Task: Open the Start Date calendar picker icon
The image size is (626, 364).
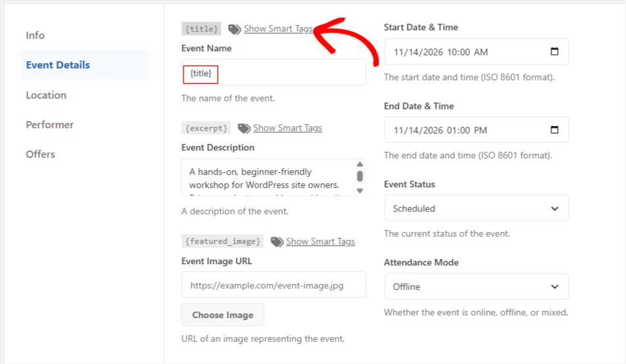Action: [x=554, y=51]
